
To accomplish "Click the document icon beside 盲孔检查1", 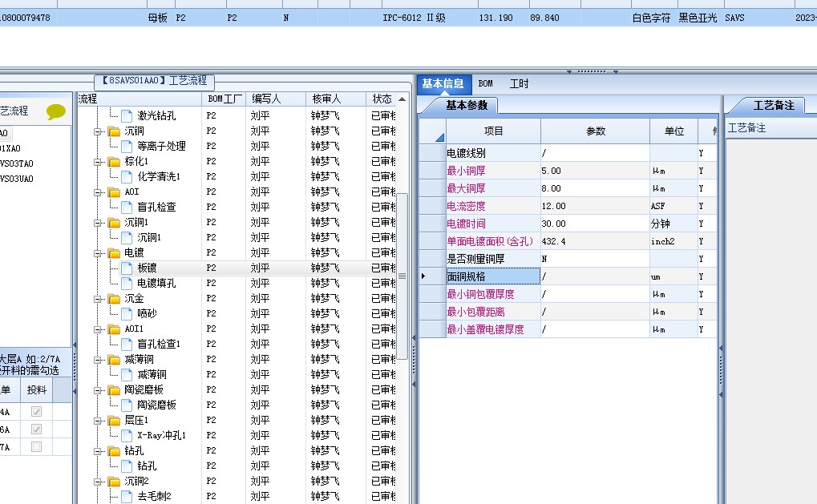I will 127,345.
